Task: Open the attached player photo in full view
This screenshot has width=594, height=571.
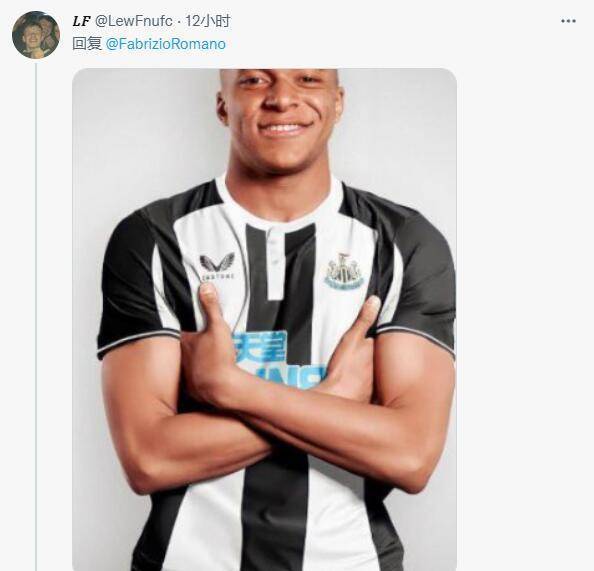Action: [x=264, y=319]
